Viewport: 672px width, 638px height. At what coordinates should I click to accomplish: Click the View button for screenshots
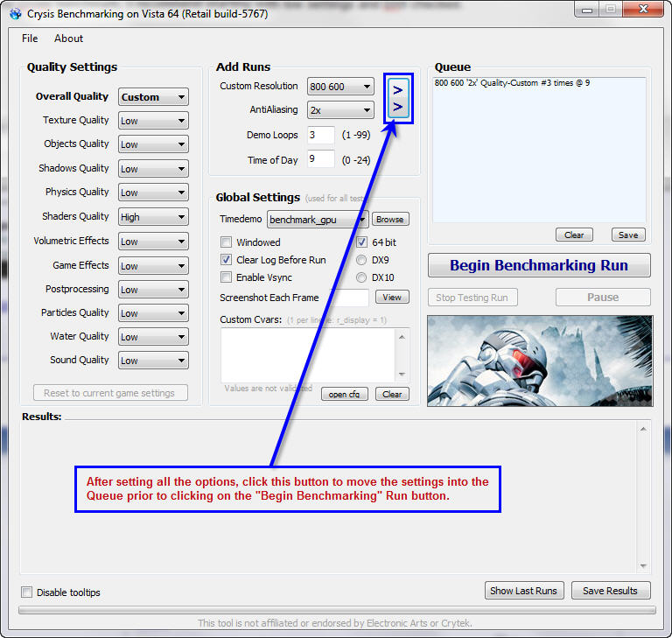tap(392, 298)
